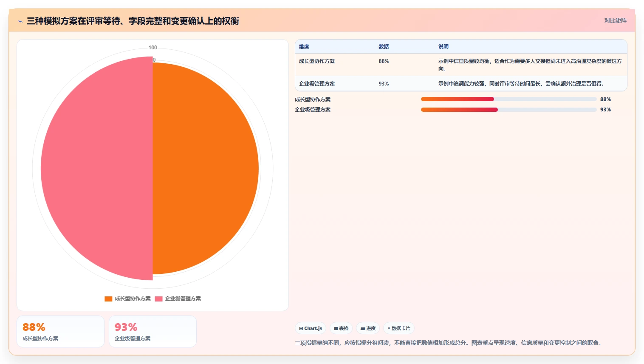Screen dimensions: 644x364
Task: Click the orange 成长型协作方案 chart segment
Action: [206, 168]
